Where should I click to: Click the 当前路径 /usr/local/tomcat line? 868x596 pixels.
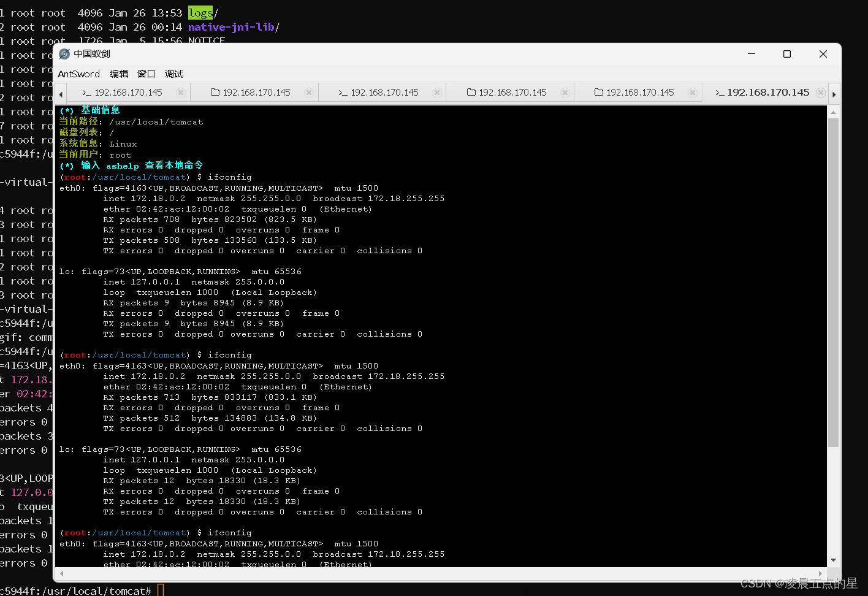131,121
